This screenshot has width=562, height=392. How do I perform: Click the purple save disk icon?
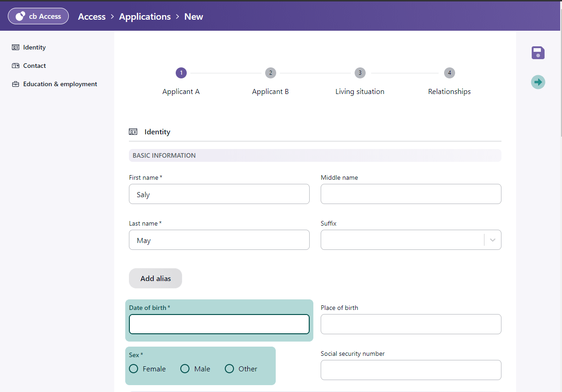coord(538,53)
